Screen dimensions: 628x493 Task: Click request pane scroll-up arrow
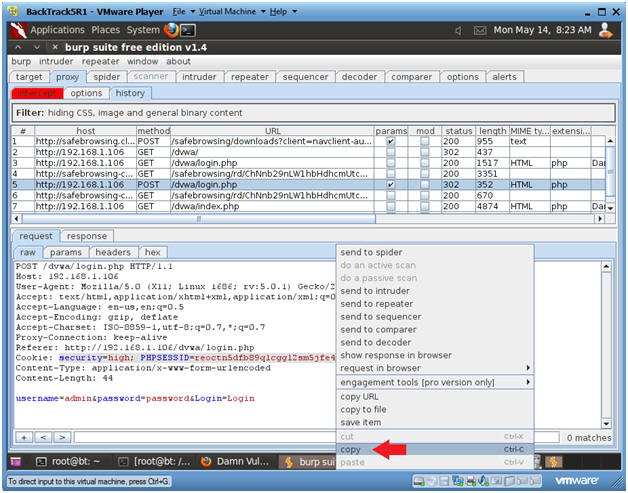(x=606, y=267)
